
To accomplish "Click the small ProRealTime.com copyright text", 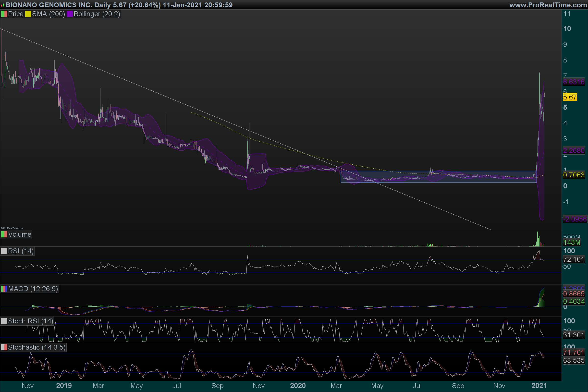I will [x=12, y=228].
